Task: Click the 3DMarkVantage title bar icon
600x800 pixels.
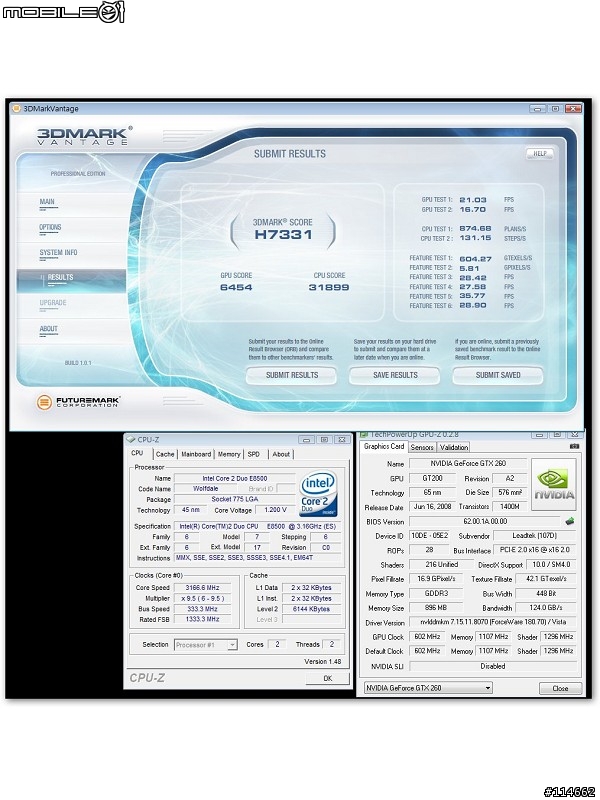Action: point(16,109)
